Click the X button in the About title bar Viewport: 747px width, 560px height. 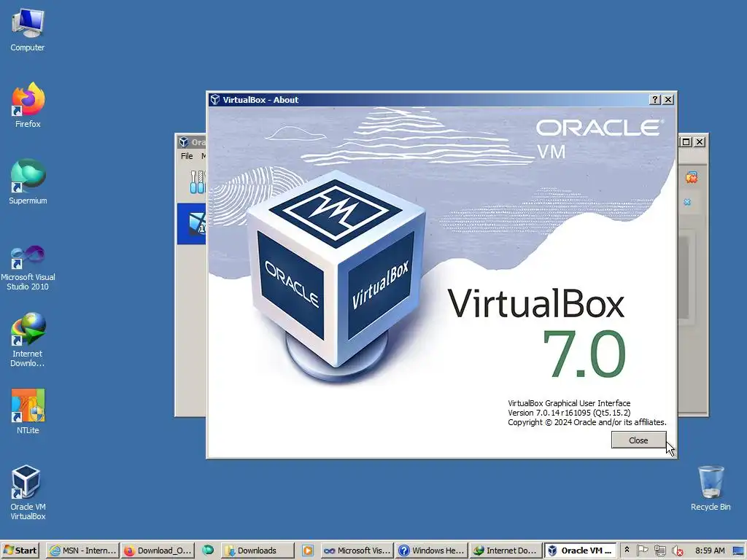point(668,99)
